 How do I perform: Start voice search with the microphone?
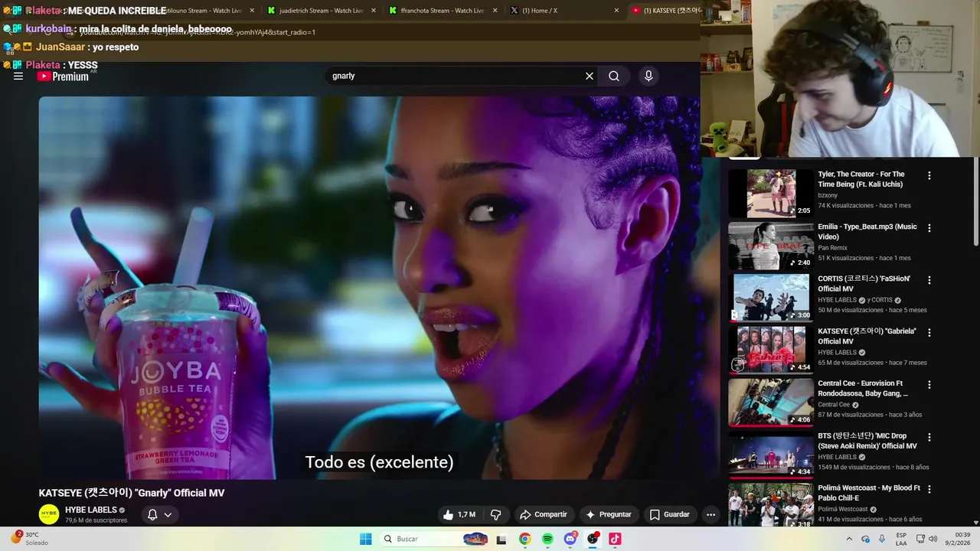tap(648, 76)
